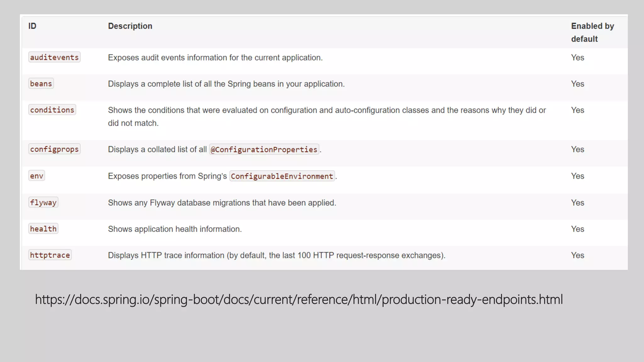
Task: Click the Yes value in httptrace row
Action: (x=578, y=255)
